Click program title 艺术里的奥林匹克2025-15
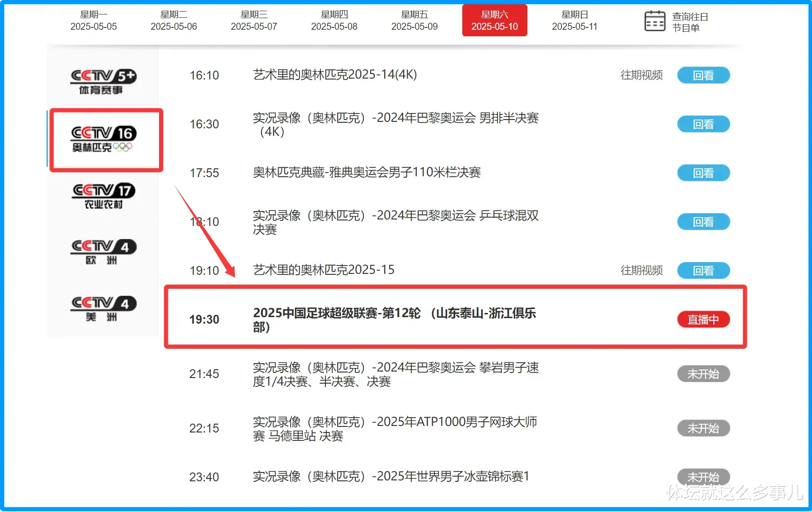This screenshot has height=512, width=812. 324,270
